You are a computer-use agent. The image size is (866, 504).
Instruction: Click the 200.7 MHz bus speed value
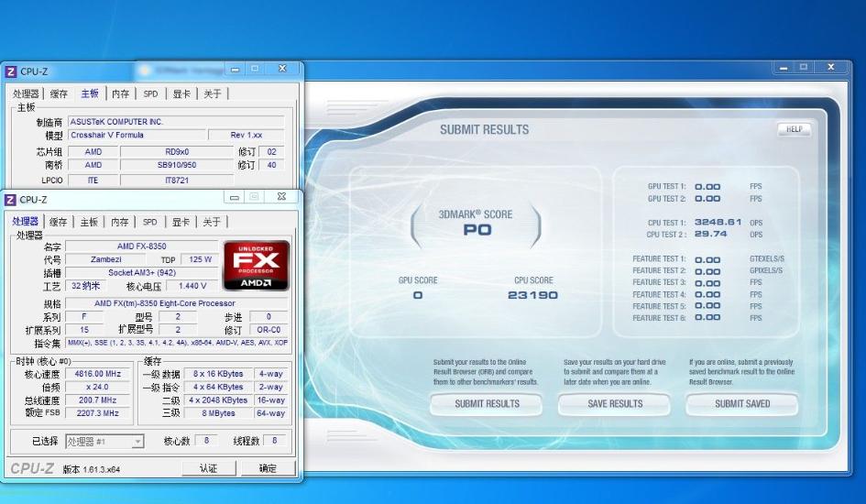[98, 400]
